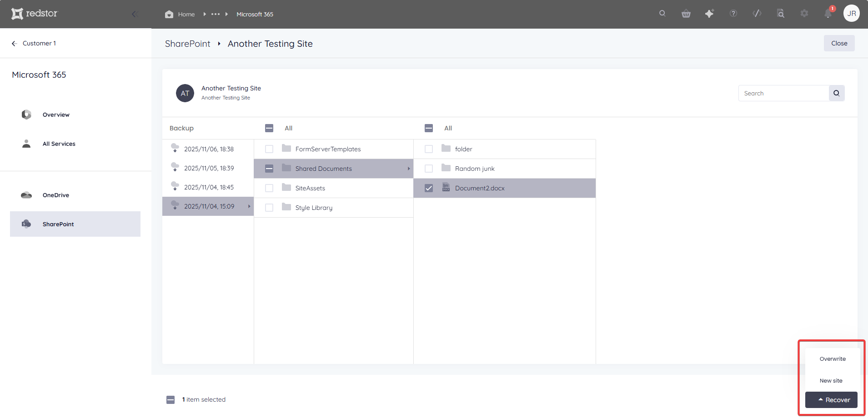Expand Shared Documents with its arrow
This screenshot has width=868, height=418.
pyautogui.click(x=409, y=169)
